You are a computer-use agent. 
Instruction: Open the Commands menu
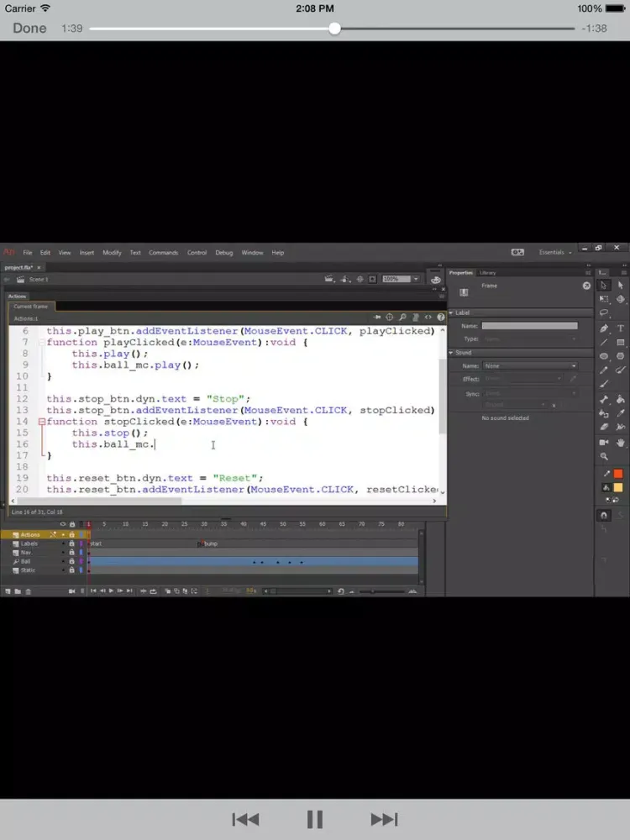[x=164, y=253]
